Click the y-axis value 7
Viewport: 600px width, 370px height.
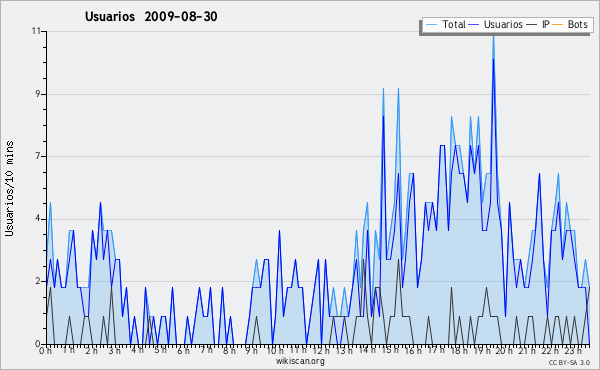[38, 156]
